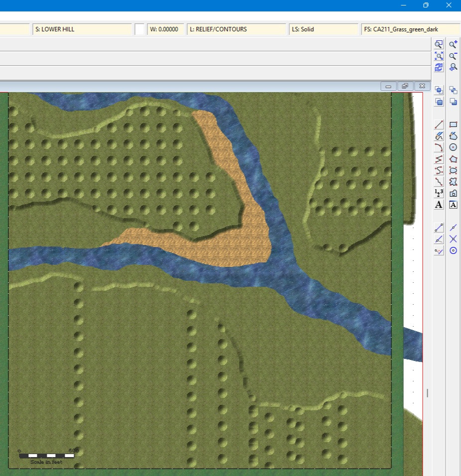Click the current color swatch box
Viewport: 461px width, 476px height.
140,29
